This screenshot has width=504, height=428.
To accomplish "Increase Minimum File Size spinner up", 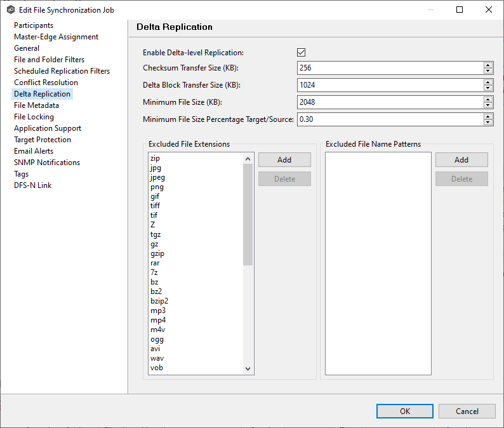I will [x=487, y=100].
